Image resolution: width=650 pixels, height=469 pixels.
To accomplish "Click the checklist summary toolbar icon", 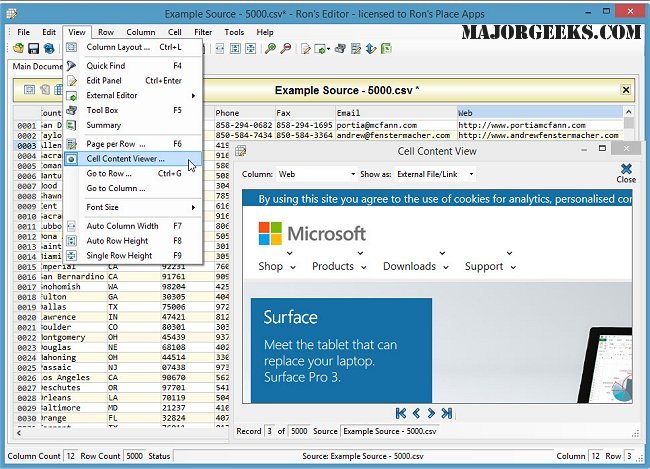I will tap(356, 49).
